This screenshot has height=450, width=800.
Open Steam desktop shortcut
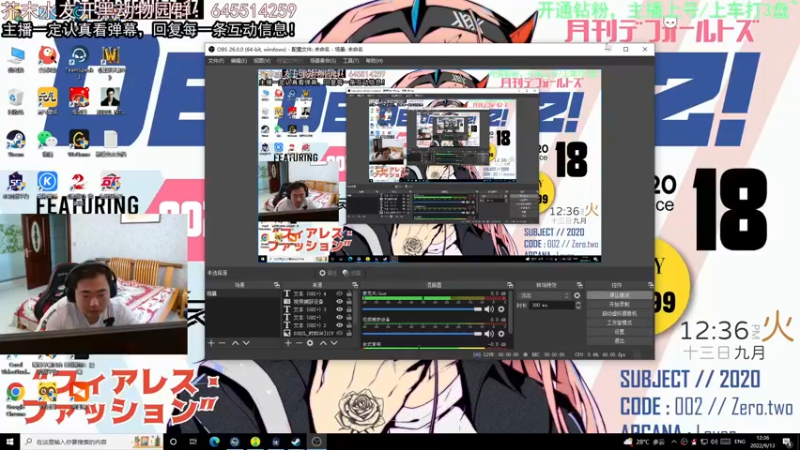[x=16, y=143]
